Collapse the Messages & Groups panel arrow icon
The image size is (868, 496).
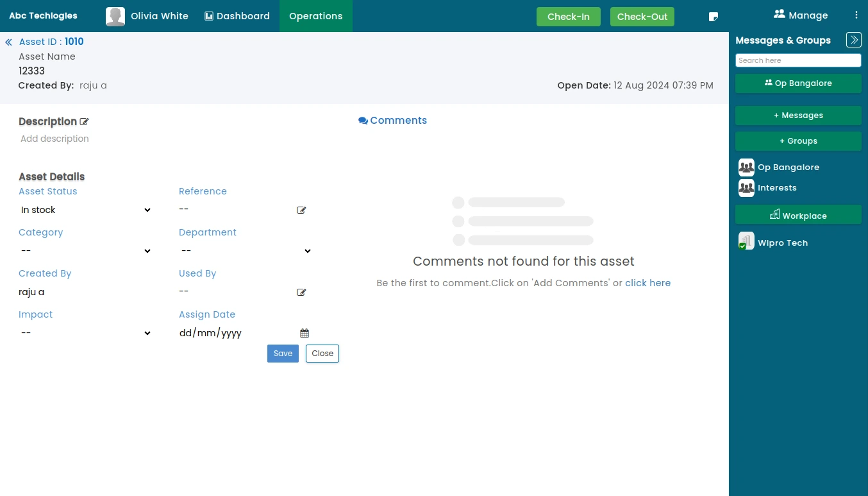pos(854,40)
